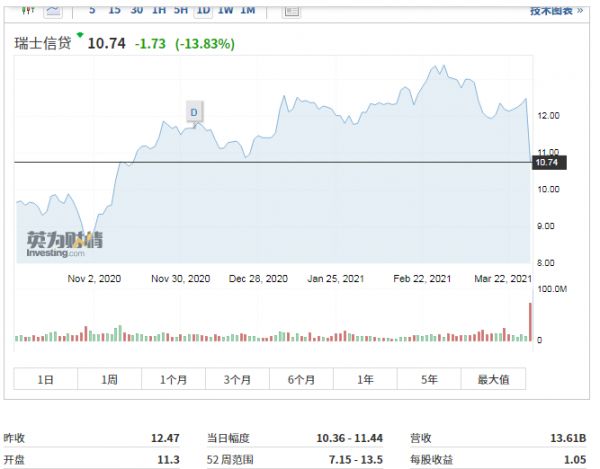The width and height of the screenshot is (600, 469).
Task: Choose the 30-minute interval
Action: click(136, 9)
